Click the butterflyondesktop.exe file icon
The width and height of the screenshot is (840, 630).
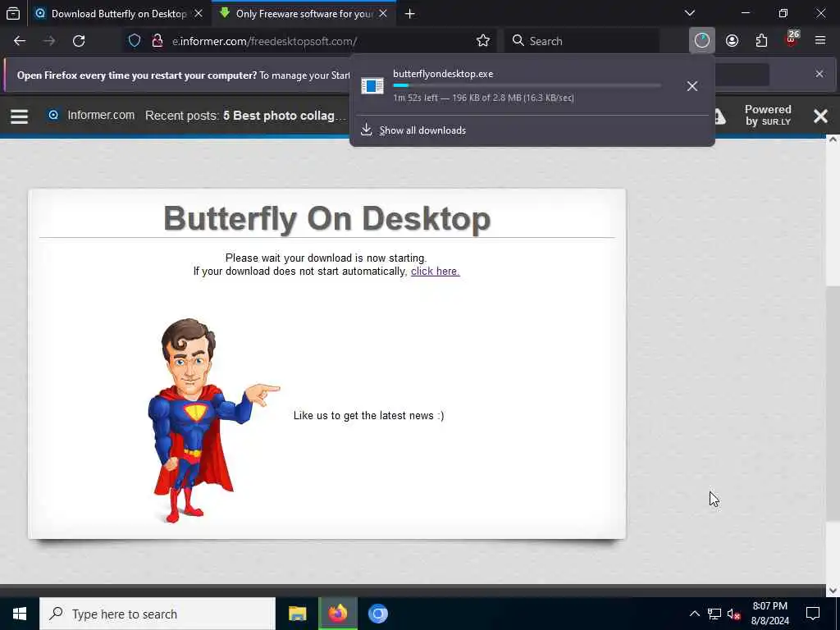click(372, 85)
